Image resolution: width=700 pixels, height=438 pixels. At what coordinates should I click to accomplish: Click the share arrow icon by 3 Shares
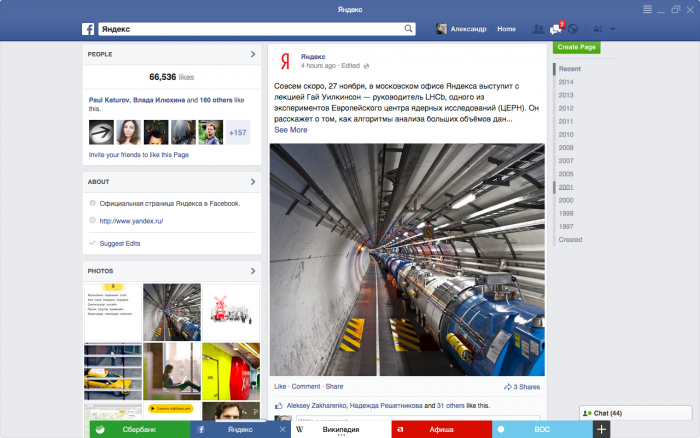tap(508, 387)
